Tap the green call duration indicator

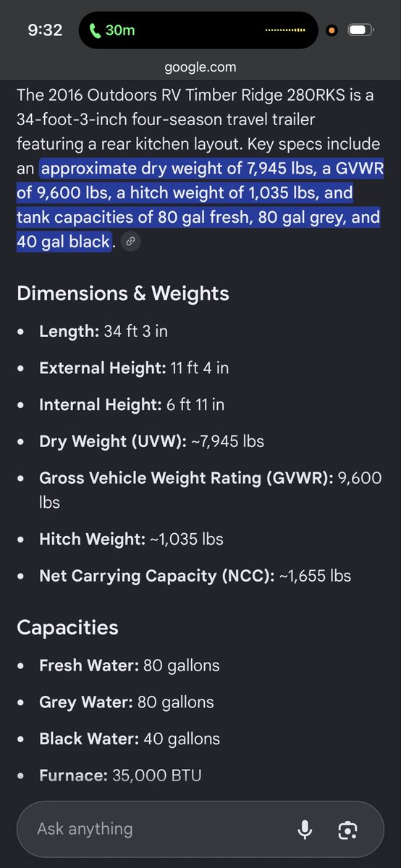[112, 30]
